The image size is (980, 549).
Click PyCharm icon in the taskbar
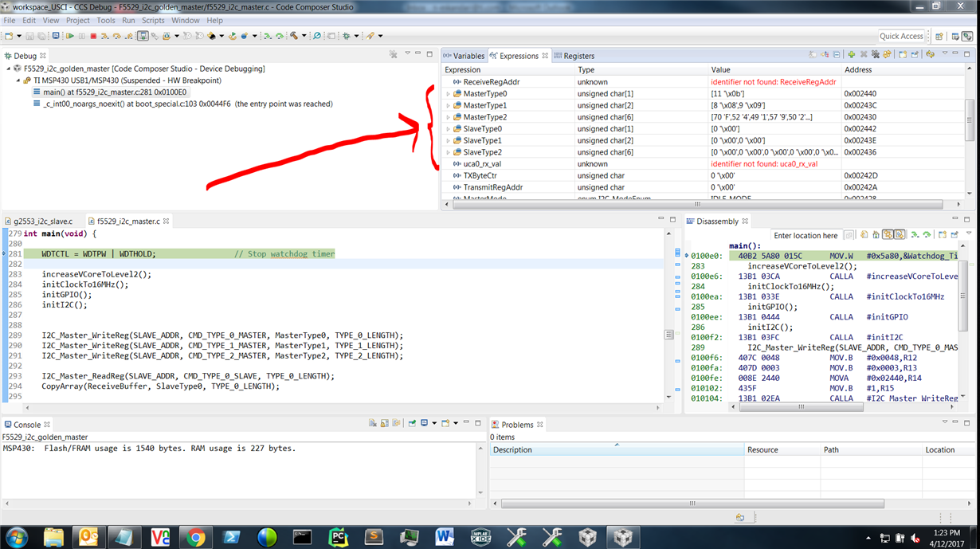(x=338, y=537)
